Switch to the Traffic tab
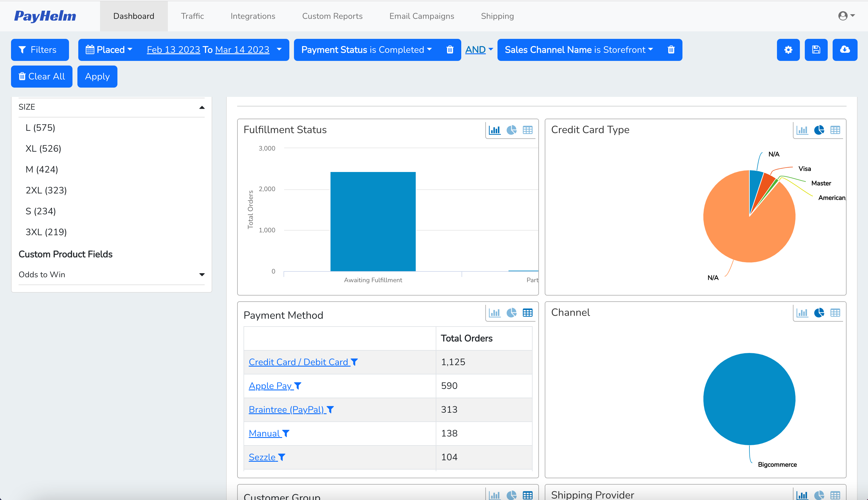Viewport: 868px width, 500px height. 193,16
